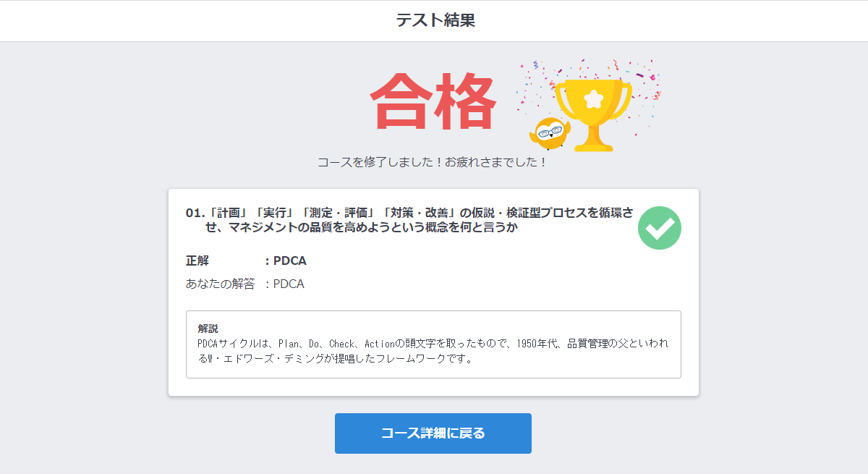
Task: Click the white star on the trophy
Action: tap(594, 96)
